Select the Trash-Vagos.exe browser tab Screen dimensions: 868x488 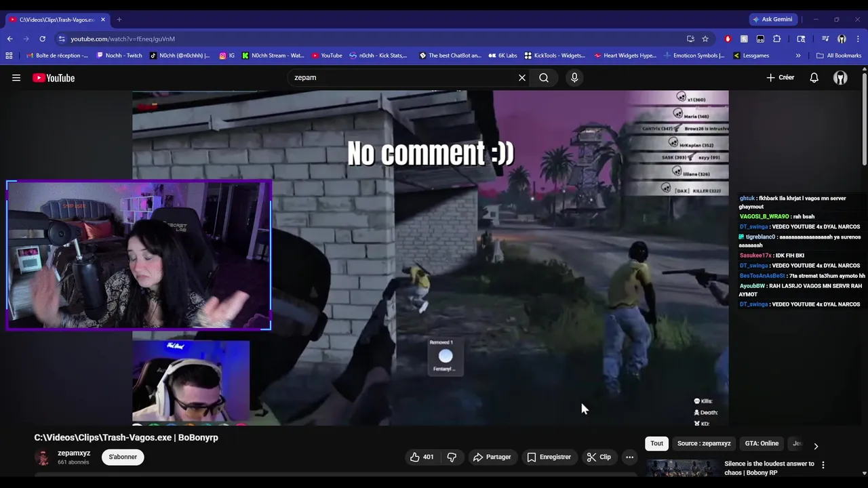click(57, 20)
